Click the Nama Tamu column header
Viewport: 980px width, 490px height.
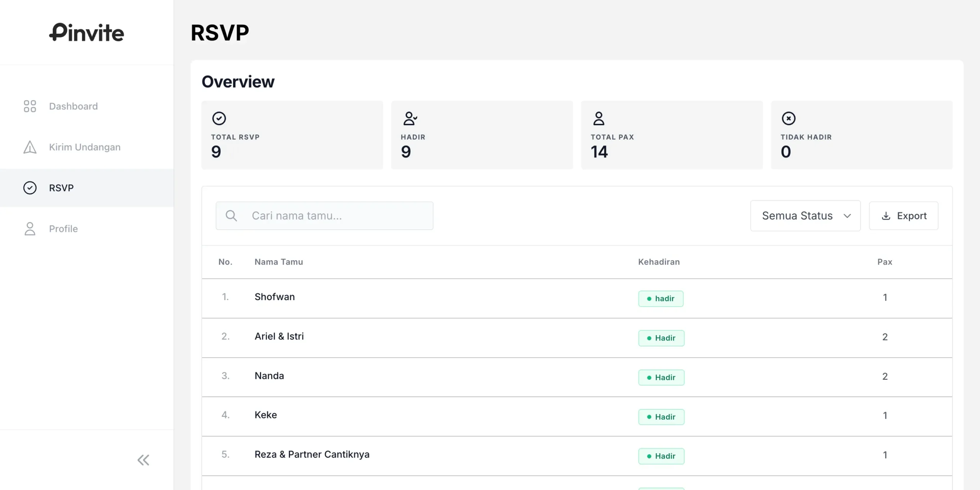point(279,262)
